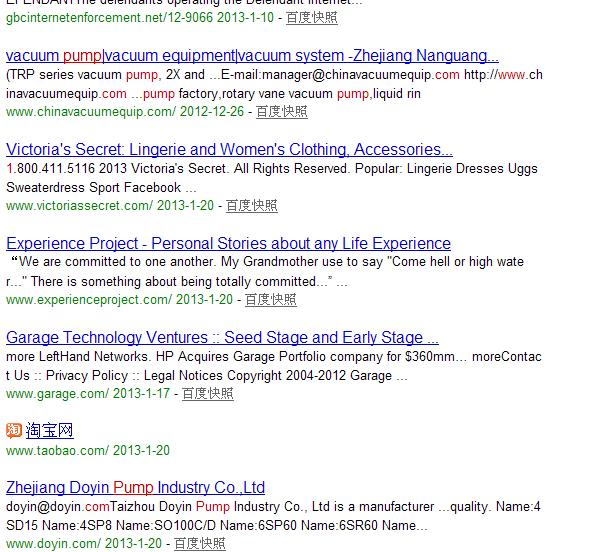
Task: Click the Taobao orange logo icon
Action: click(14, 431)
